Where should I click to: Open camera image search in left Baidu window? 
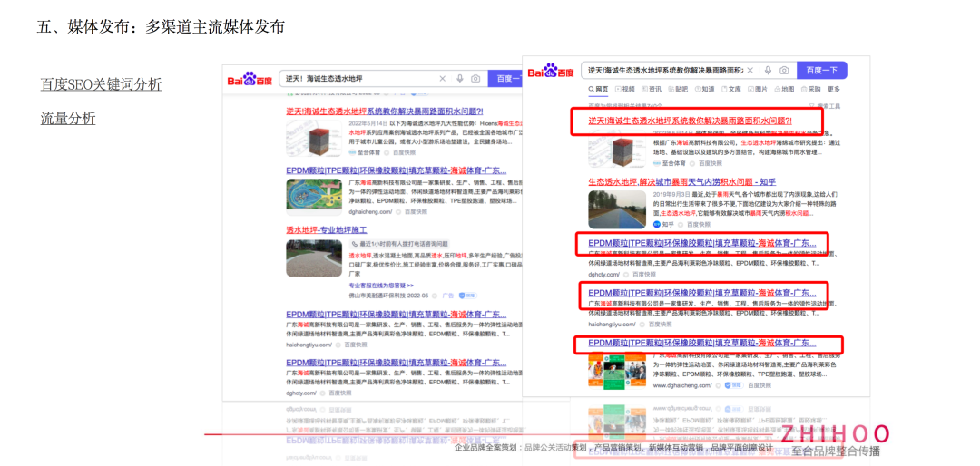pos(475,79)
